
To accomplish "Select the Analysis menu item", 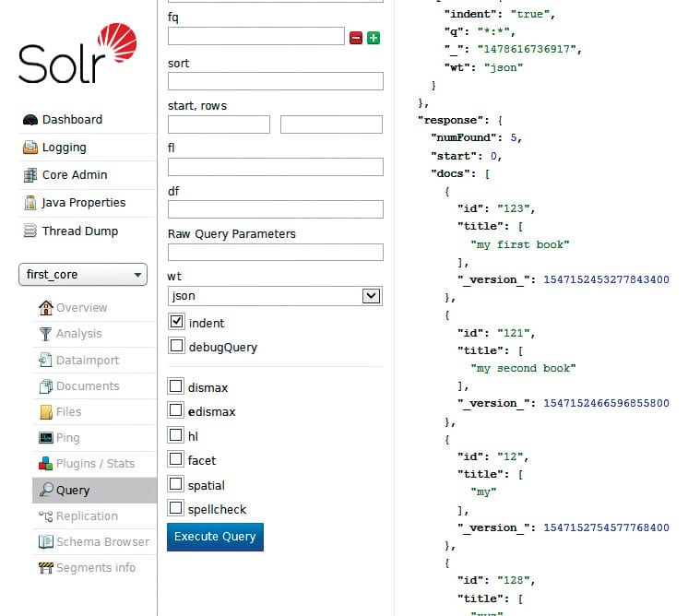I will coord(78,334).
